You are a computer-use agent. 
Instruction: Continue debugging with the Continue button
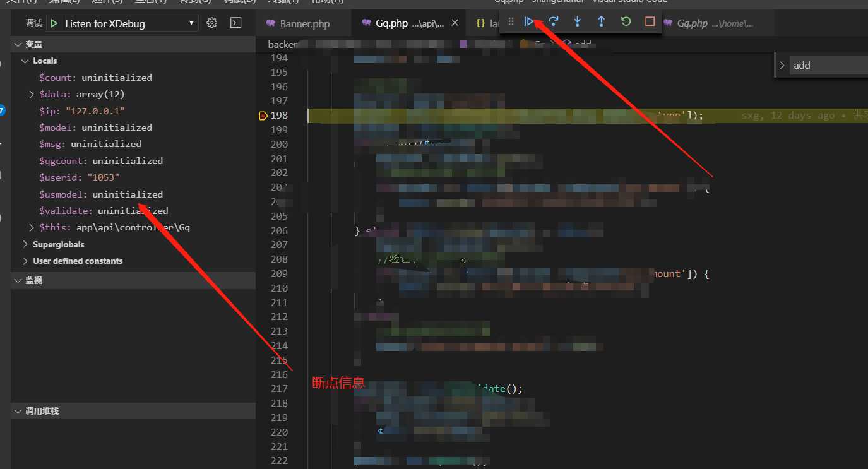pyautogui.click(x=529, y=21)
